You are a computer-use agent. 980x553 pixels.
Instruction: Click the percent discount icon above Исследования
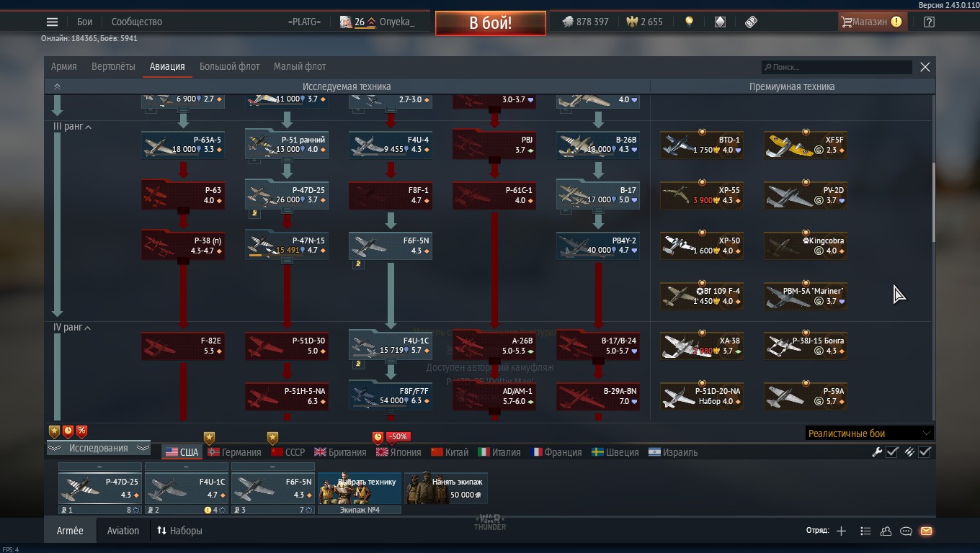click(x=81, y=431)
